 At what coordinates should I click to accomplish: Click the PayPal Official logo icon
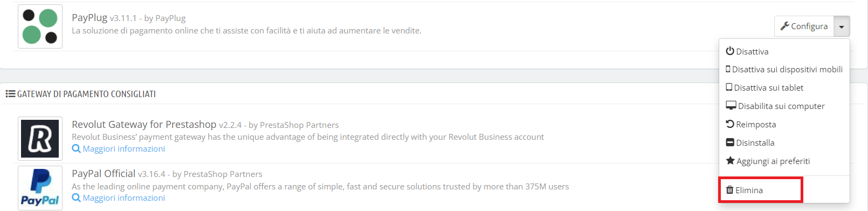click(x=40, y=188)
